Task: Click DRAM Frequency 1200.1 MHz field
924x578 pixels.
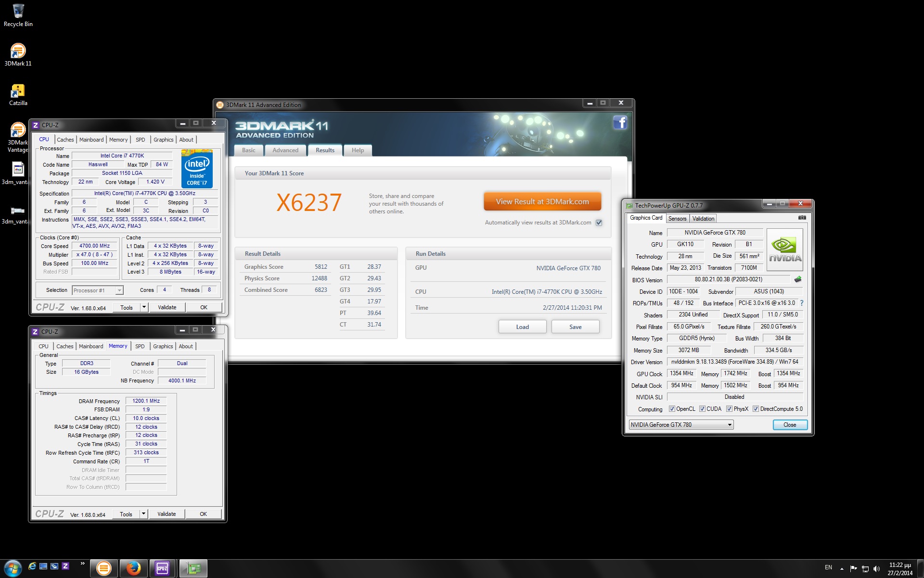Action: 146,401
